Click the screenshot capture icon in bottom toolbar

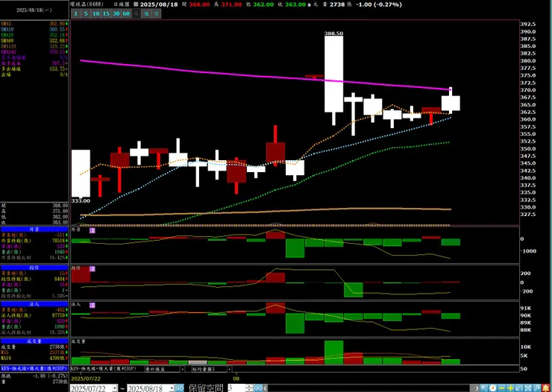tap(527, 388)
